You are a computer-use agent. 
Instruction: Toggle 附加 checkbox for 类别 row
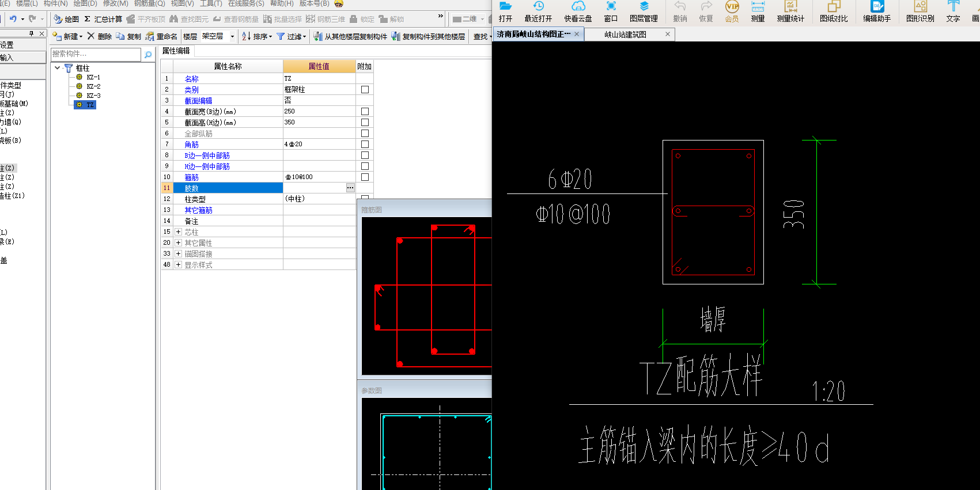tap(365, 89)
